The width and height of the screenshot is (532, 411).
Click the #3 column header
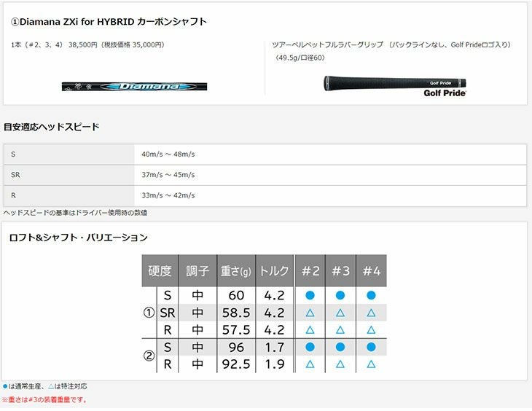340,271
